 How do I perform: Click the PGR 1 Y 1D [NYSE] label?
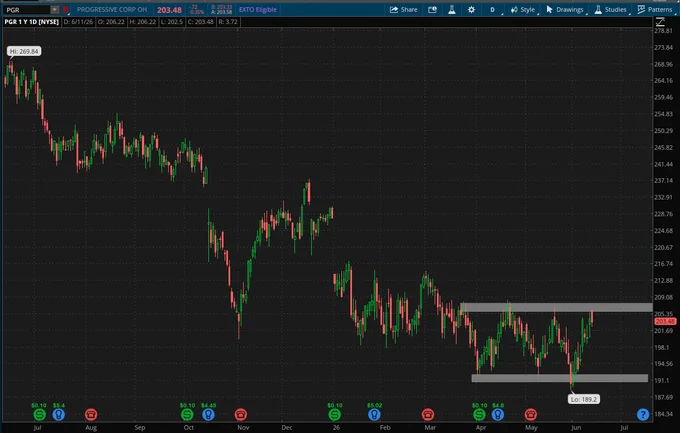pyautogui.click(x=32, y=22)
